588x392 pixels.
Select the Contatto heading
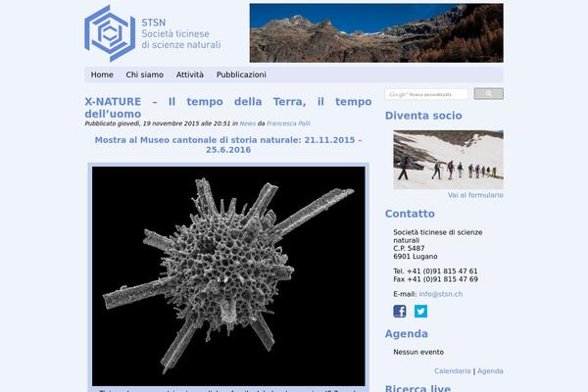(x=410, y=214)
